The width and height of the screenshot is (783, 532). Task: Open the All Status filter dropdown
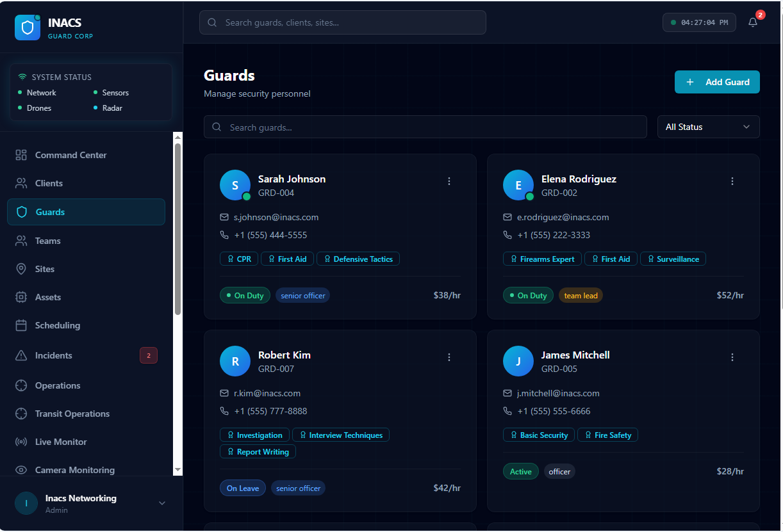(709, 127)
